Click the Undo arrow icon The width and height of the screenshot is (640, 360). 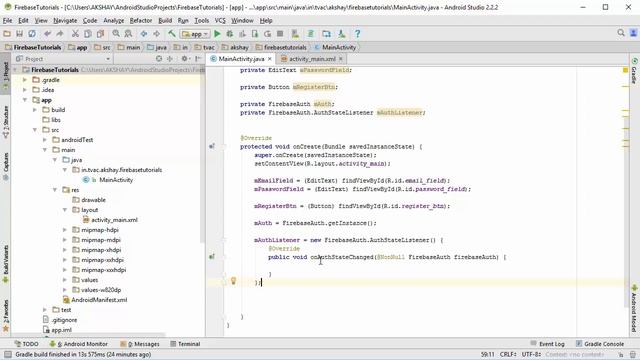[x=47, y=34]
